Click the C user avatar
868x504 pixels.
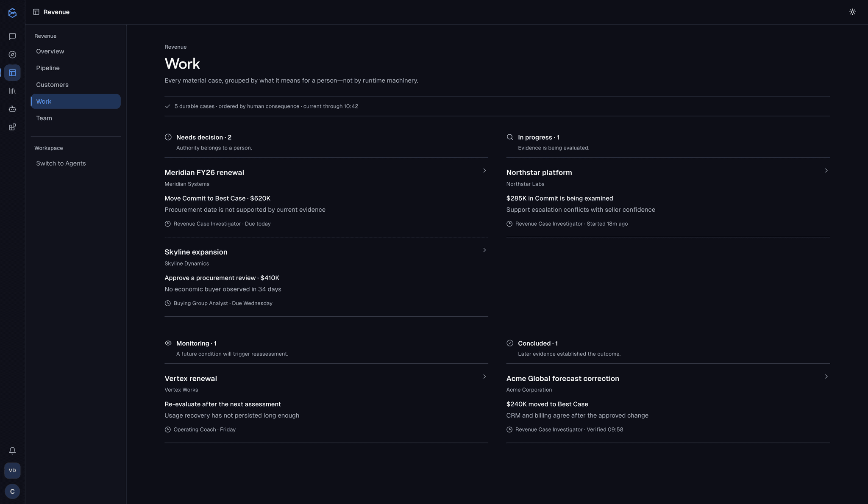[12, 491]
